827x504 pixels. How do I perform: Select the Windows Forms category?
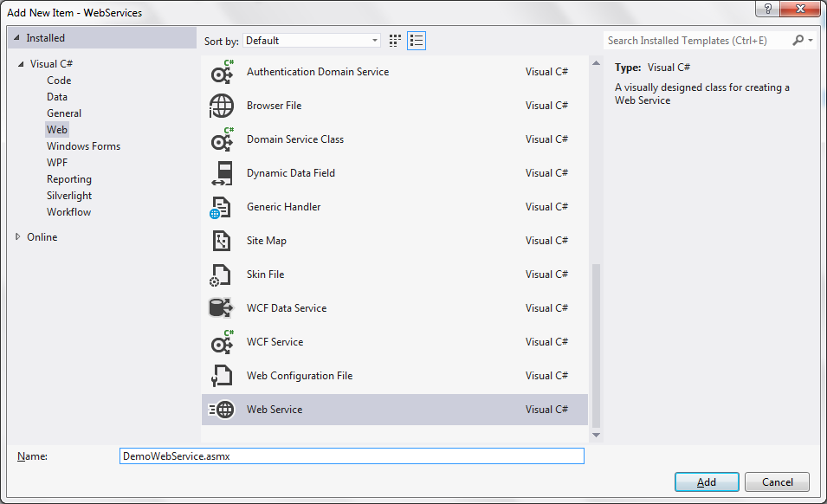point(83,146)
